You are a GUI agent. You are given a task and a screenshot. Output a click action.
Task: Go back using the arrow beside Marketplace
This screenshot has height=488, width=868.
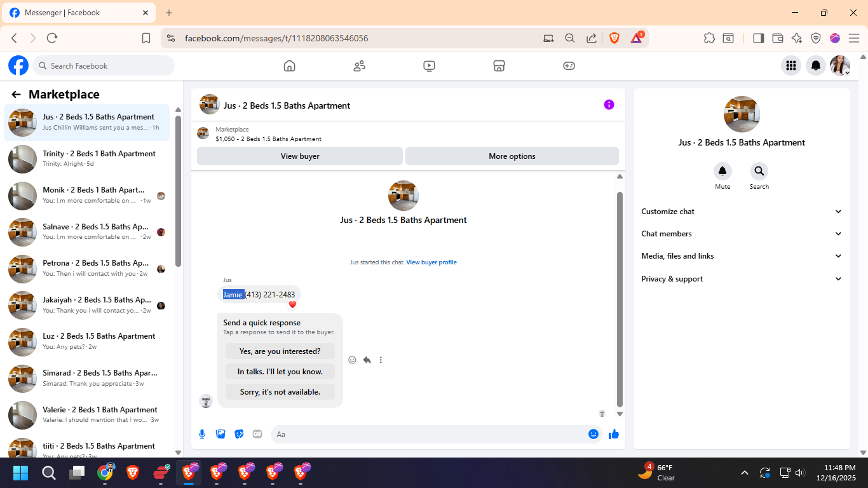[x=17, y=95]
